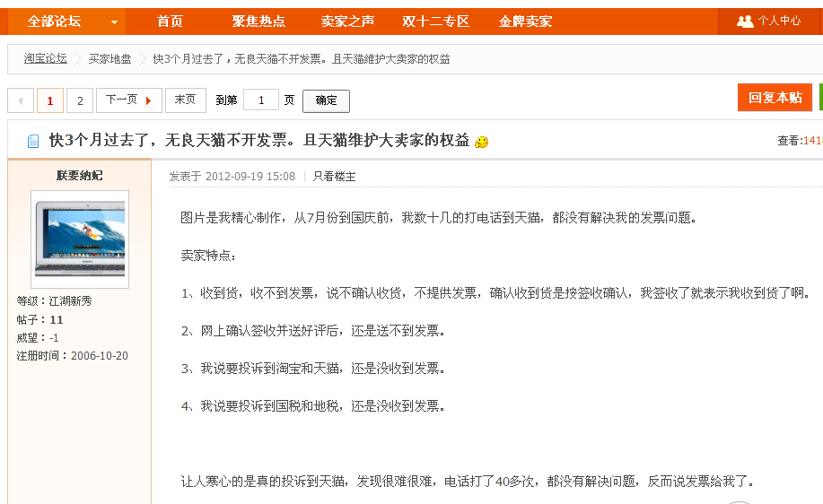Viewport: 823px width, 504px height.
Task: Click 下一页 next page button
Action: click(x=129, y=100)
